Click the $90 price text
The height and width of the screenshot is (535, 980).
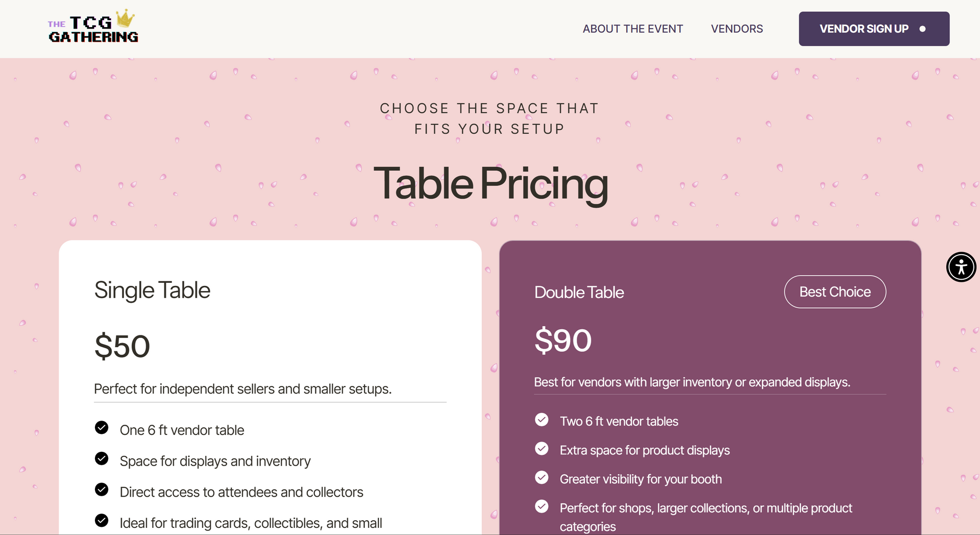563,340
